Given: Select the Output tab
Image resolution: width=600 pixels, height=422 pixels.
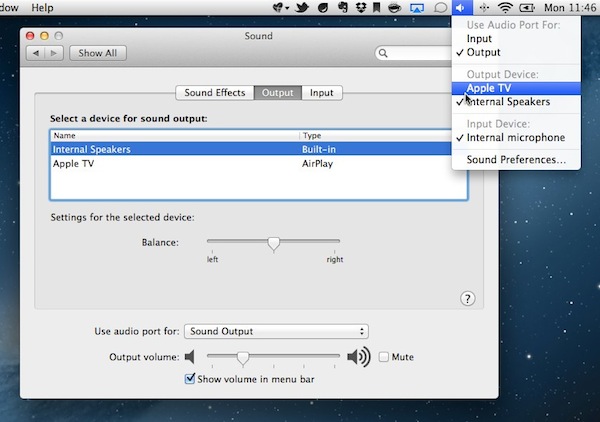Looking at the screenshot, I should tap(278, 93).
